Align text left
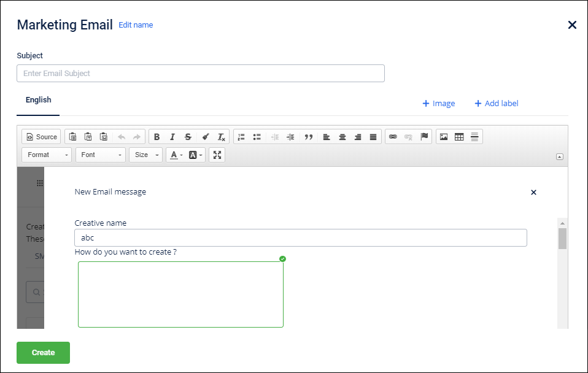This screenshot has height=373, width=588. coord(327,137)
